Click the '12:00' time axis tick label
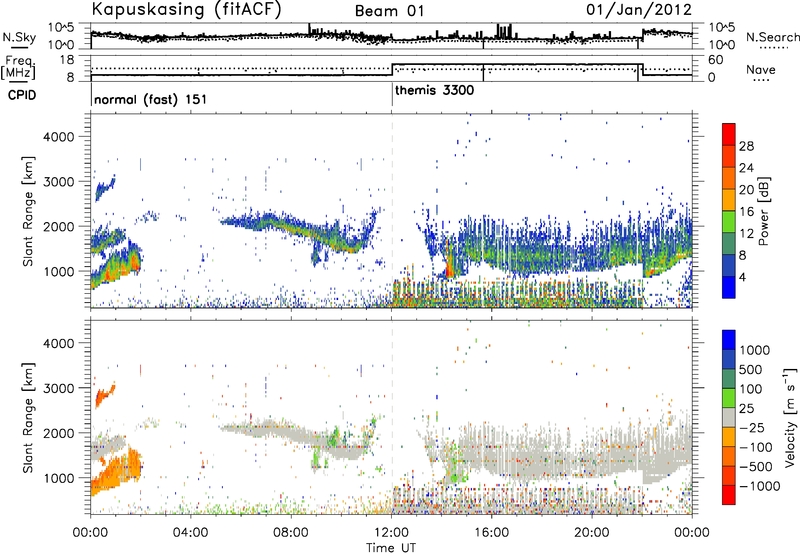This screenshot has height=554, width=800. pyautogui.click(x=392, y=533)
